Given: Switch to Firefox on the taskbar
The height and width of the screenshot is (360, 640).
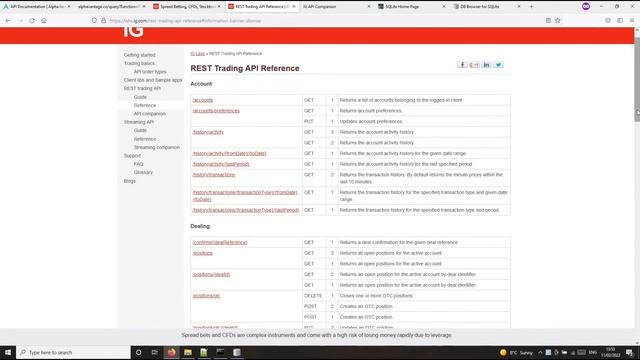Looking at the screenshot, I should [x=171, y=352].
